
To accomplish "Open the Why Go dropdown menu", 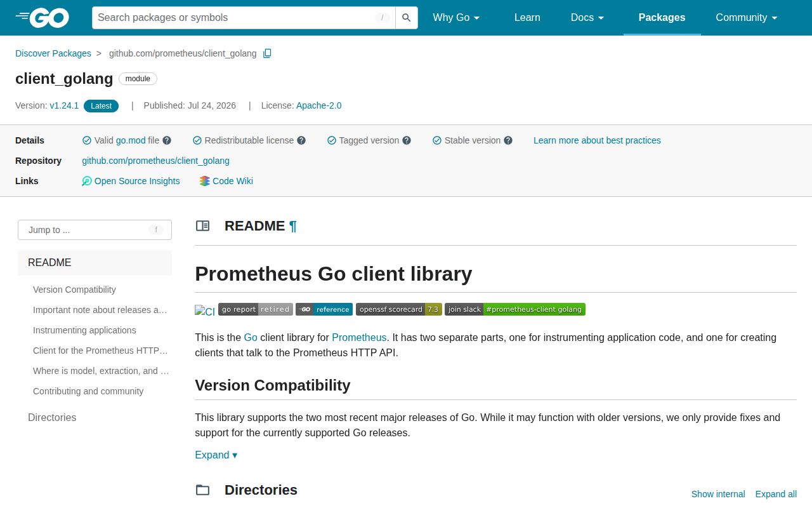I will coord(456,18).
